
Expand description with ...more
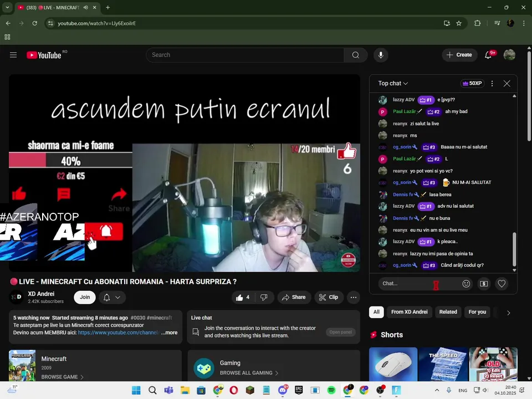(x=169, y=332)
